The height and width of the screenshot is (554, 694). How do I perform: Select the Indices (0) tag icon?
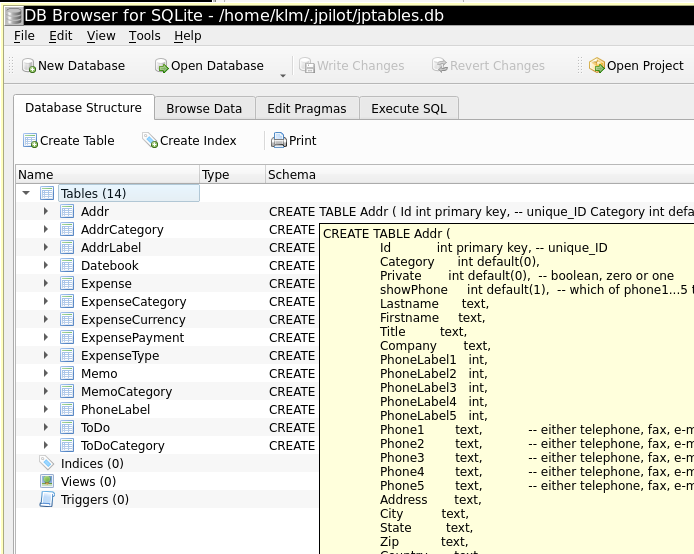[x=47, y=463]
